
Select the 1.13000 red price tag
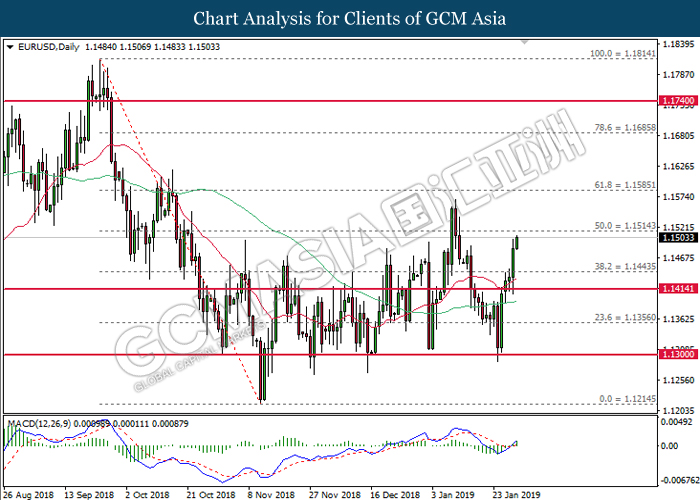click(x=677, y=355)
